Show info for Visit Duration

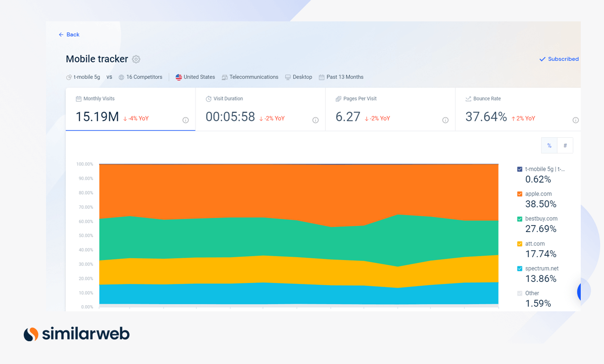(316, 120)
